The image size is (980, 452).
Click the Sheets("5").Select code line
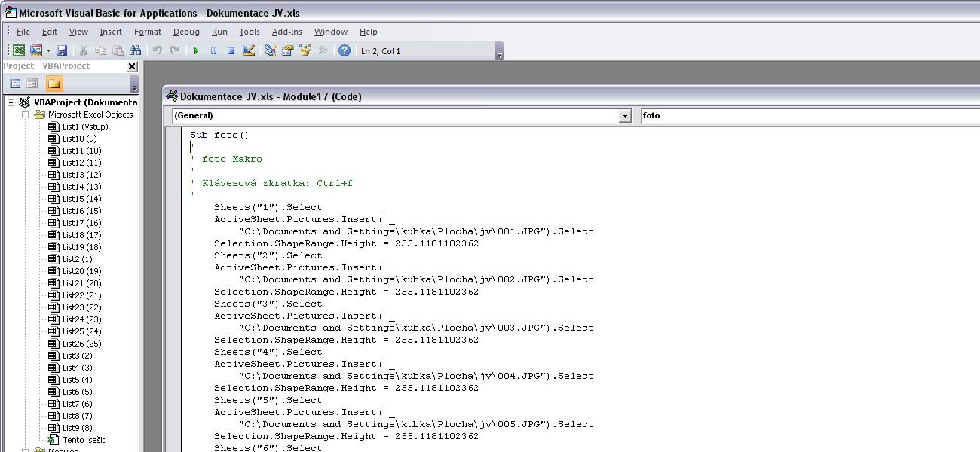point(268,401)
